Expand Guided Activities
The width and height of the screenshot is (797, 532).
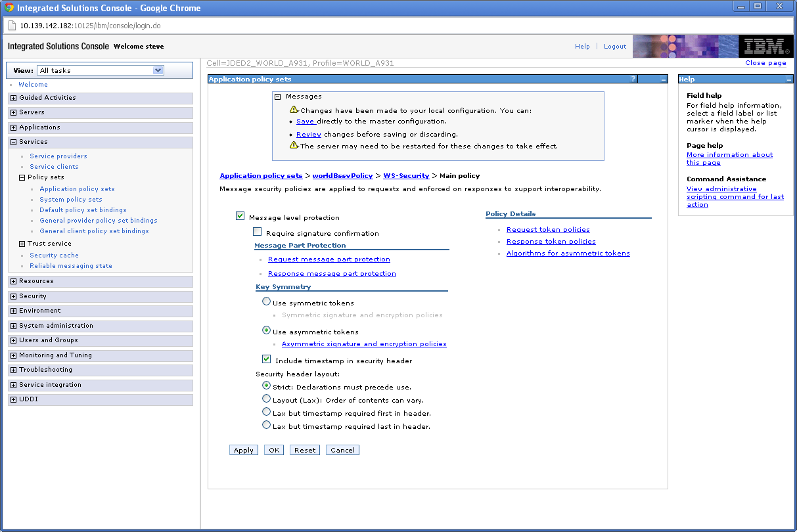pyautogui.click(x=13, y=98)
